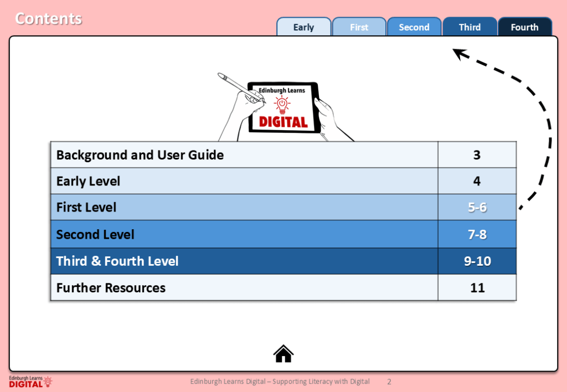Click the Edinburgh Learns Digital tablet illustration
The width and height of the screenshot is (567, 392).
coord(283,108)
